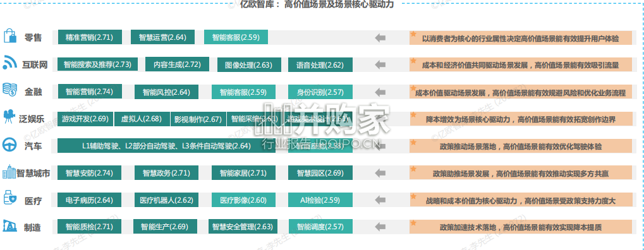Select the 影视制作(2.67) box
This screenshot has width=644, height=250.
tap(198, 119)
